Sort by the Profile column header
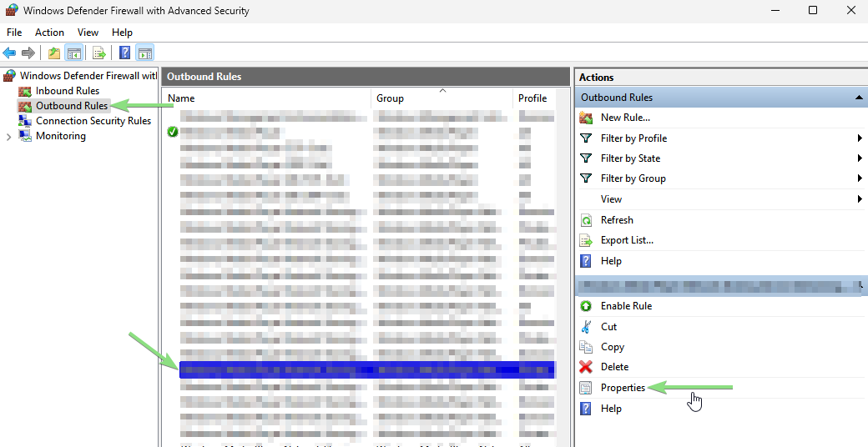This screenshot has height=447, width=868. tap(532, 98)
